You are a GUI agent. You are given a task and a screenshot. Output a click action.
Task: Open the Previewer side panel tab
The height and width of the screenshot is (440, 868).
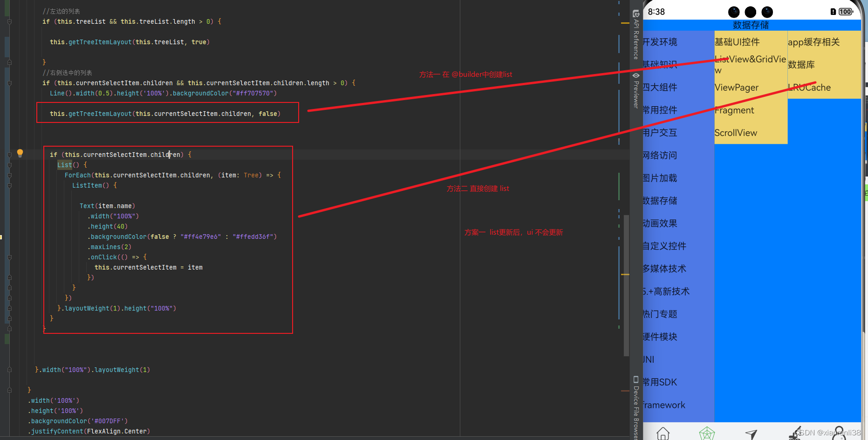click(x=636, y=91)
